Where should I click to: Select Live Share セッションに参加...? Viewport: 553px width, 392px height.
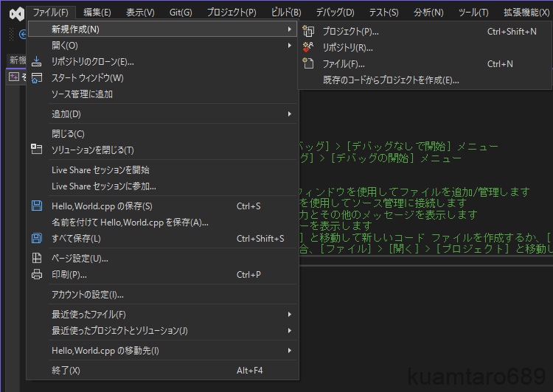click(162, 186)
